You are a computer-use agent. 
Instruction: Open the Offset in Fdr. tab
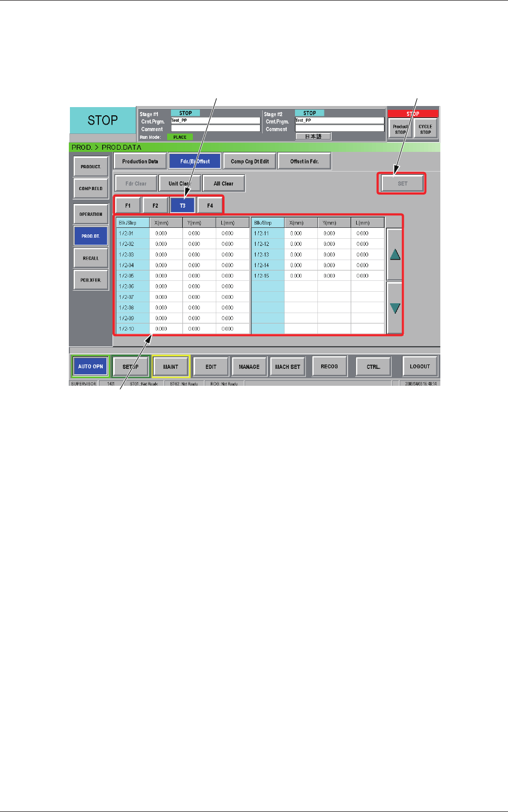coord(304,161)
